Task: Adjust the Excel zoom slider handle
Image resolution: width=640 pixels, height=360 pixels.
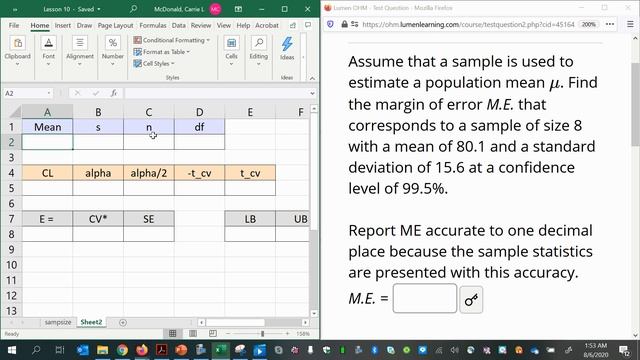Action: click(x=262, y=333)
